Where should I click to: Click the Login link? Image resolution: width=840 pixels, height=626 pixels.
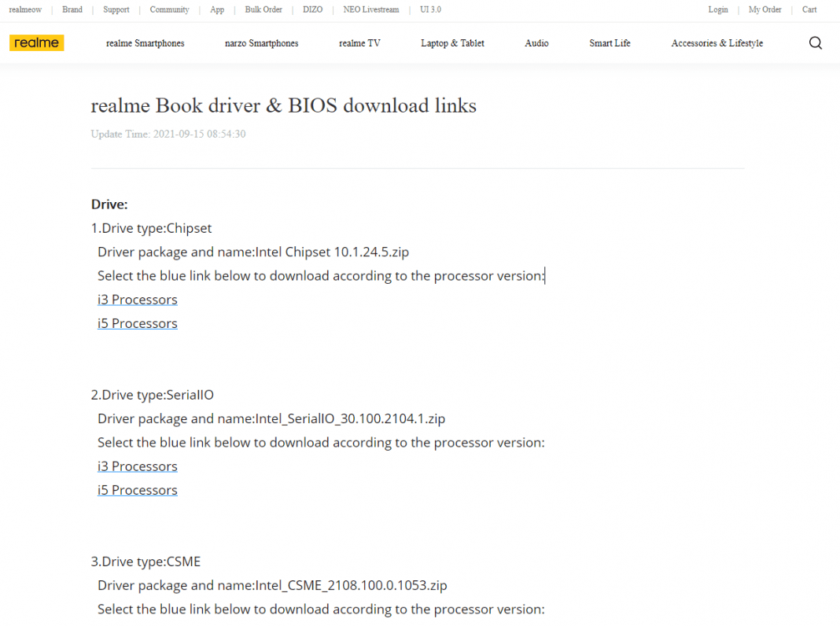(718, 9)
